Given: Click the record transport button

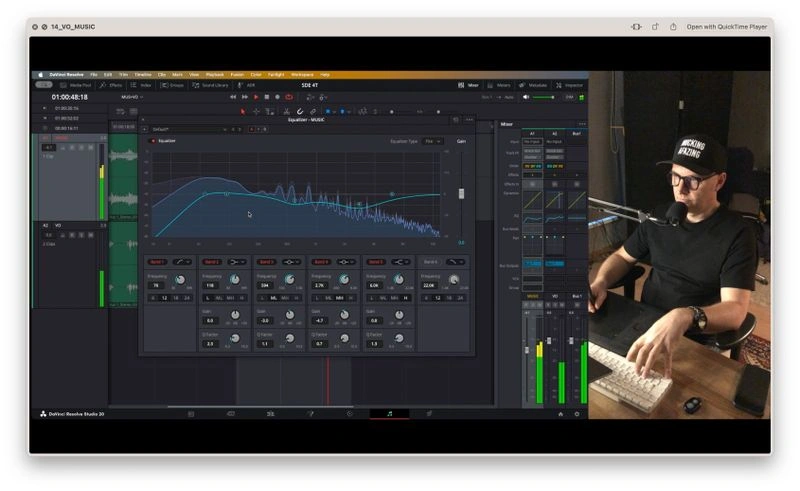Looking at the screenshot, I should 278,97.
